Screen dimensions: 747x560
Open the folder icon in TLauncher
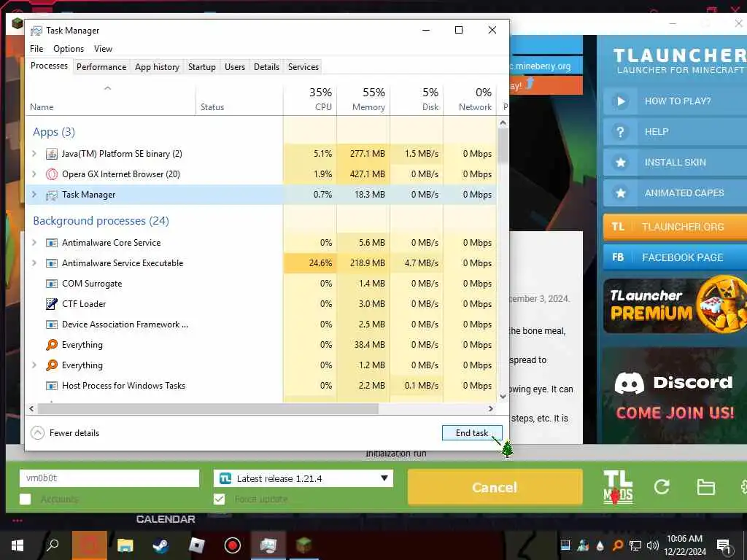[x=705, y=487]
